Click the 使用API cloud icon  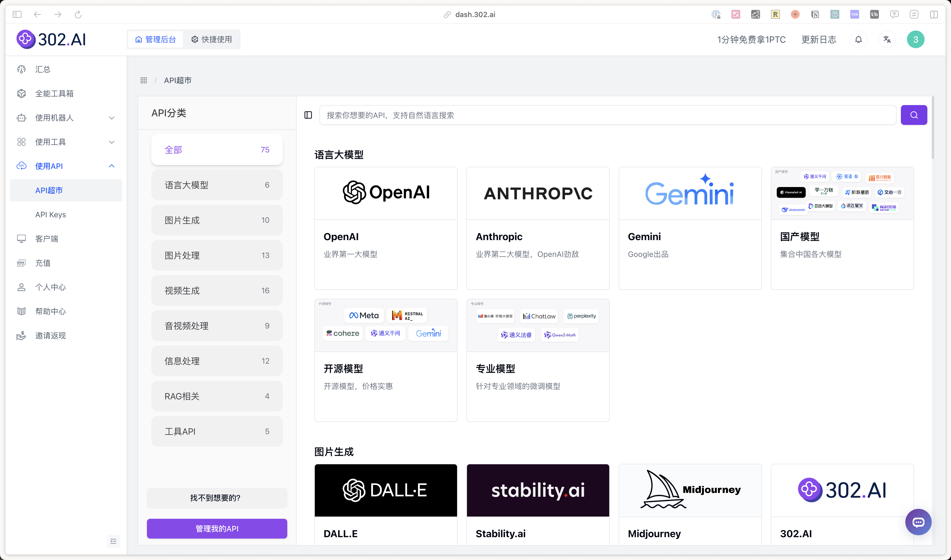pyautogui.click(x=21, y=166)
